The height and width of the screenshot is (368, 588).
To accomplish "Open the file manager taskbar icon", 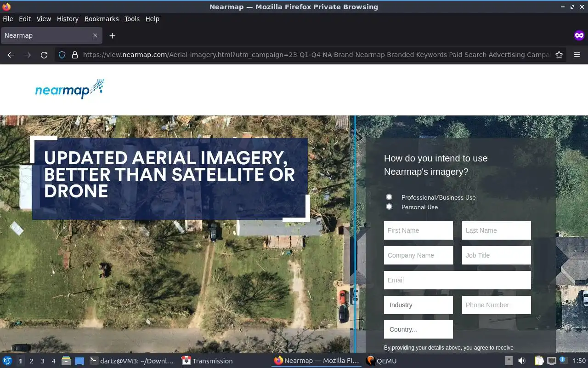I will pyautogui.click(x=66, y=361).
